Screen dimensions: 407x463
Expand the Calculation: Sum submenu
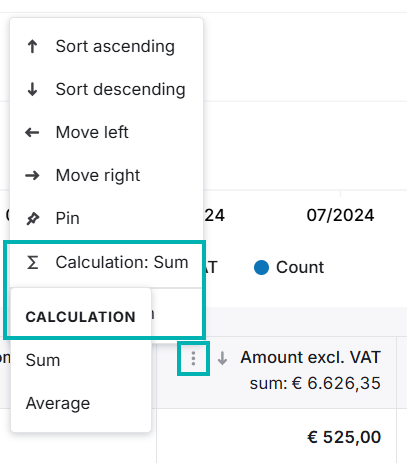point(107,262)
